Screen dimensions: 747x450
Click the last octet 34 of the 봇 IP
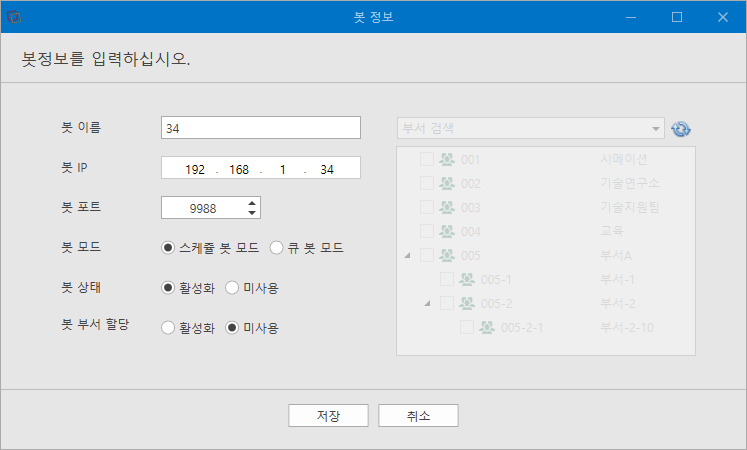coord(327,170)
